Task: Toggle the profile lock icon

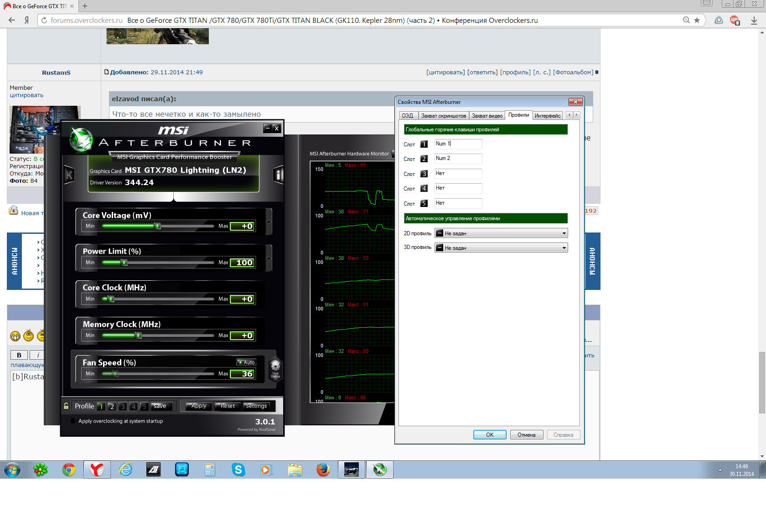Action: coord(66,406)
